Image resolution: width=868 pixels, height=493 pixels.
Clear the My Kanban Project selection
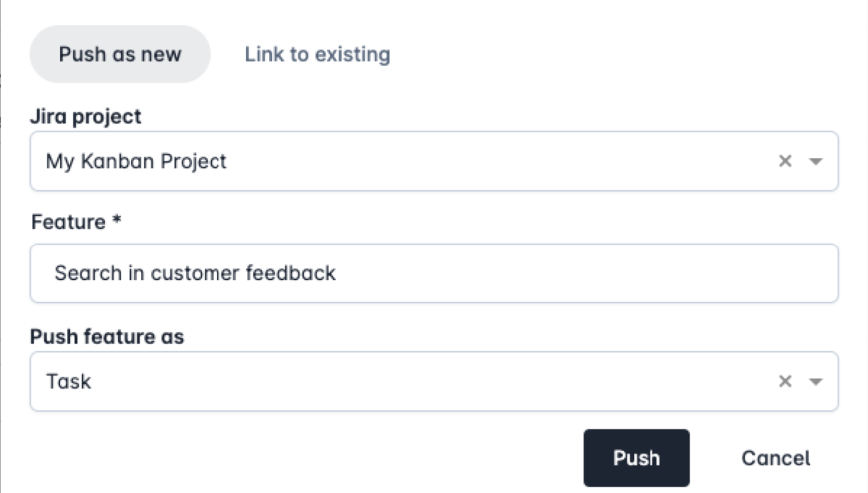785,161
